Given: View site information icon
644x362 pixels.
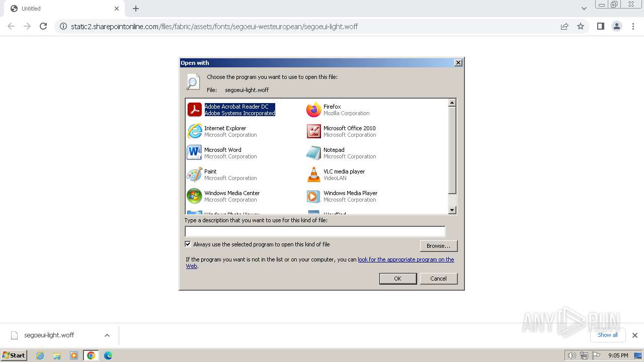Looking at the screenshot, I should point(63,26).
